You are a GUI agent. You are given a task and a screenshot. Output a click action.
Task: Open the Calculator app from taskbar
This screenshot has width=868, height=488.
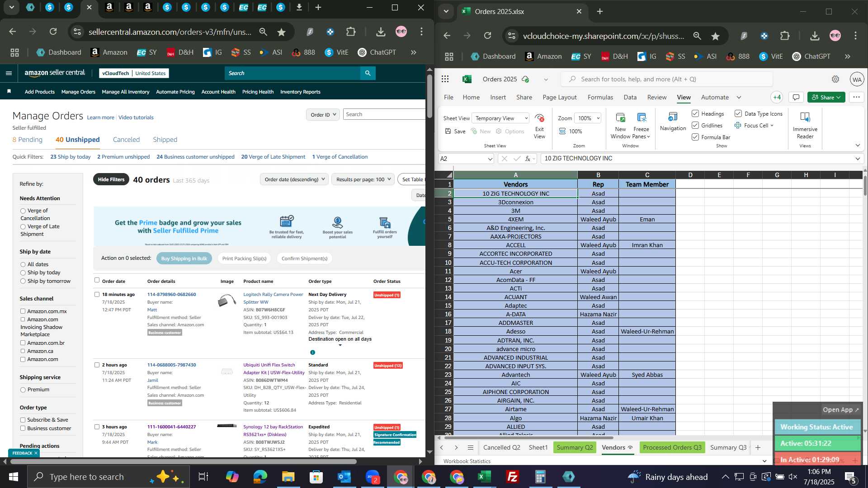(x=540, y=477)
